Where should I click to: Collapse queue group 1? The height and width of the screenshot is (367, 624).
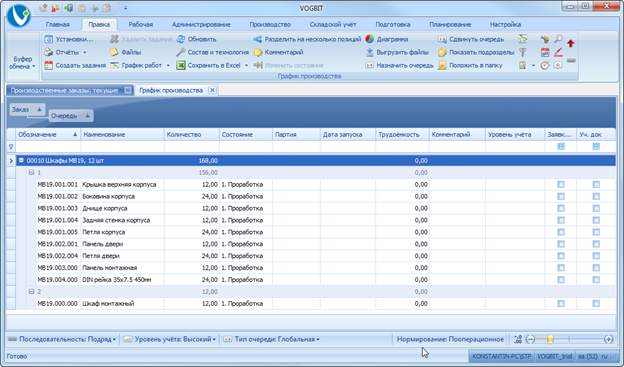[31, 172]
